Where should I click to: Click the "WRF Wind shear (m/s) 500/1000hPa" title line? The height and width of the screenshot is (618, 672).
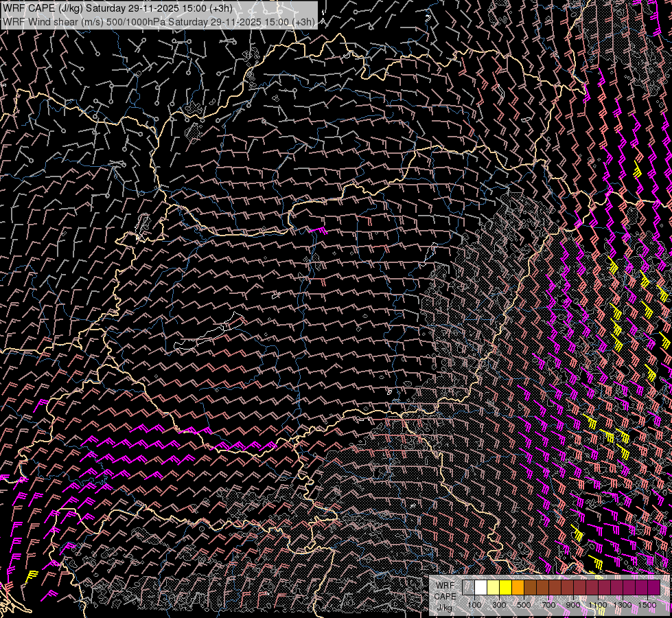159,22
